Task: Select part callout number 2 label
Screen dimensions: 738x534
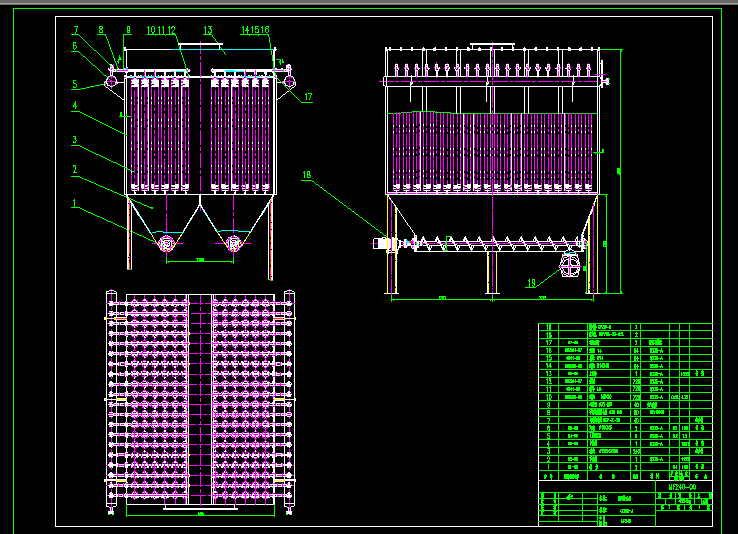Action: click(x=73, y=170)
